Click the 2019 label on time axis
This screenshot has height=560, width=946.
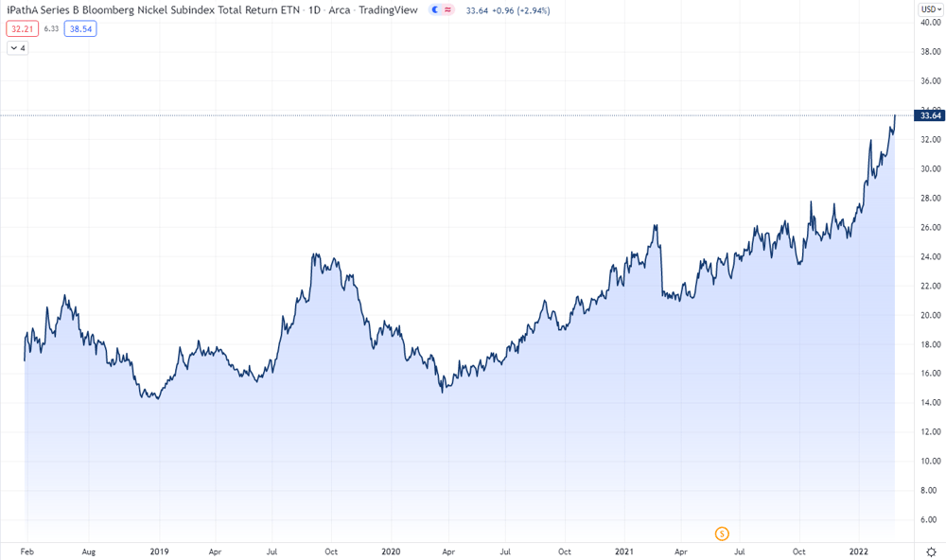tap(159, 551)
